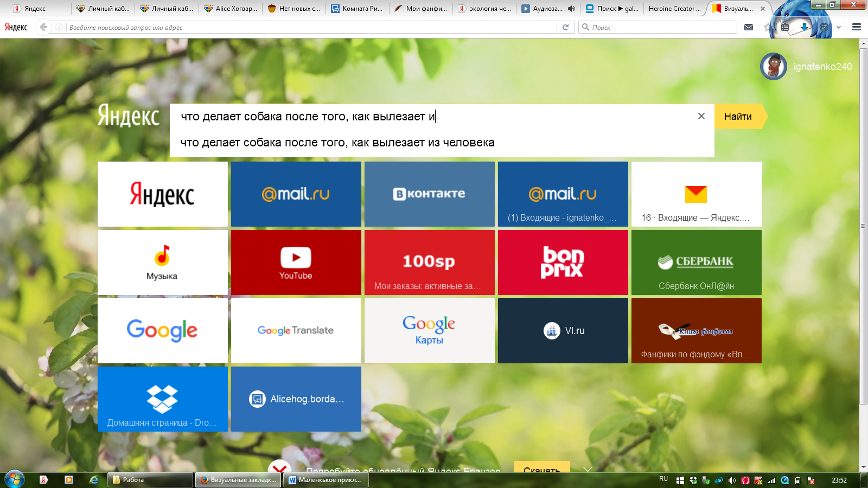This screenshot has width=868, height=488.
Task: Switch to the 'Нет новых с...' tab
Action: click(294, 9)
